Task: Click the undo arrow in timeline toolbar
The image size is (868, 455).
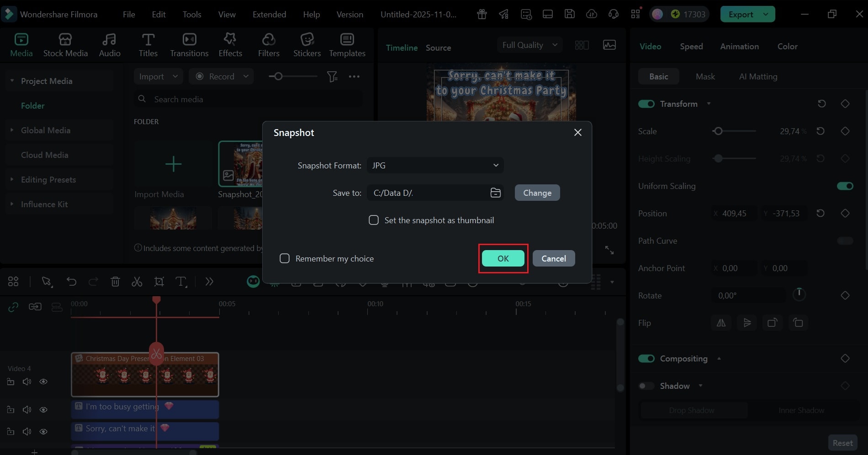Action: point(71,282)
